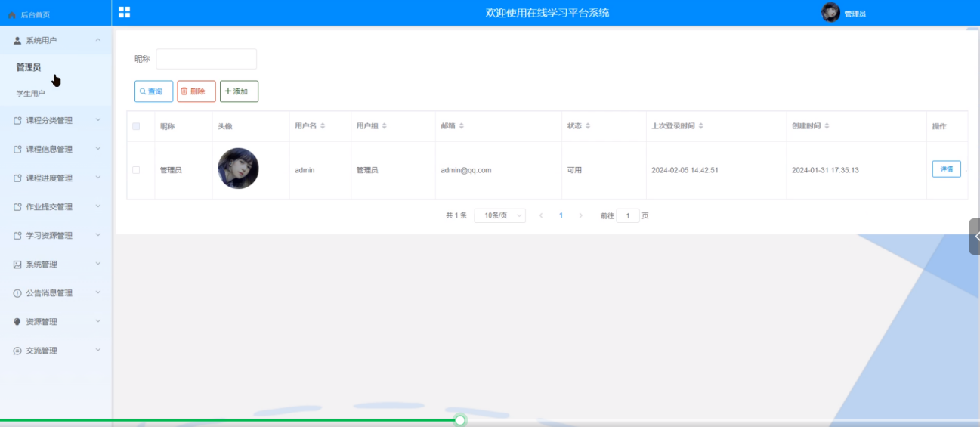
Task: Click the 2024-01-31 17:35:13 created time cell
Action: (x=825, y=170)
